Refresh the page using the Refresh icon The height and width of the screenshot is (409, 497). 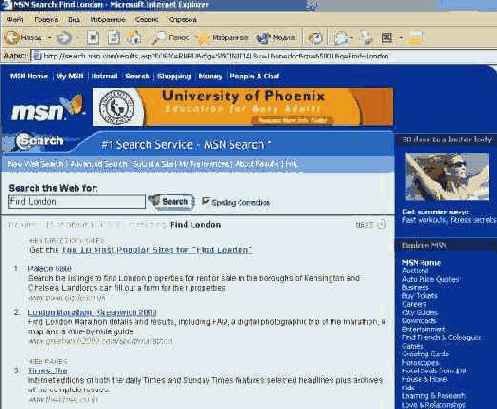[x=114, y=38]
